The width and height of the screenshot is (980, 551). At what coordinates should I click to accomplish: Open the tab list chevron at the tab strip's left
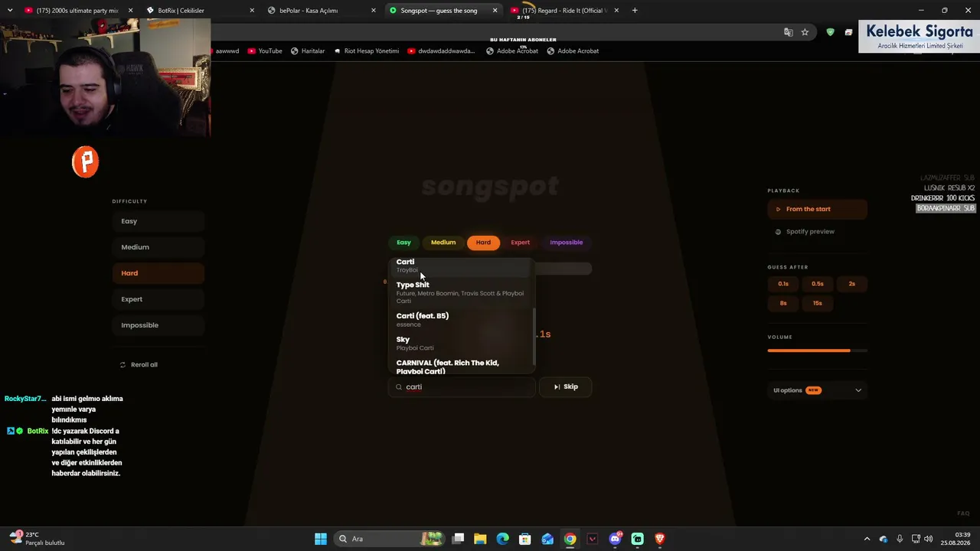[10, 11]
